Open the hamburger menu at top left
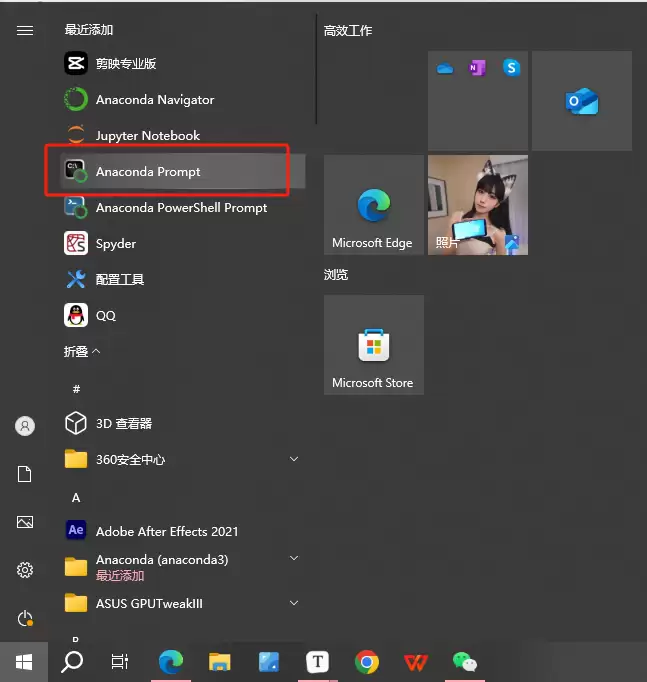 pos(25,30)
